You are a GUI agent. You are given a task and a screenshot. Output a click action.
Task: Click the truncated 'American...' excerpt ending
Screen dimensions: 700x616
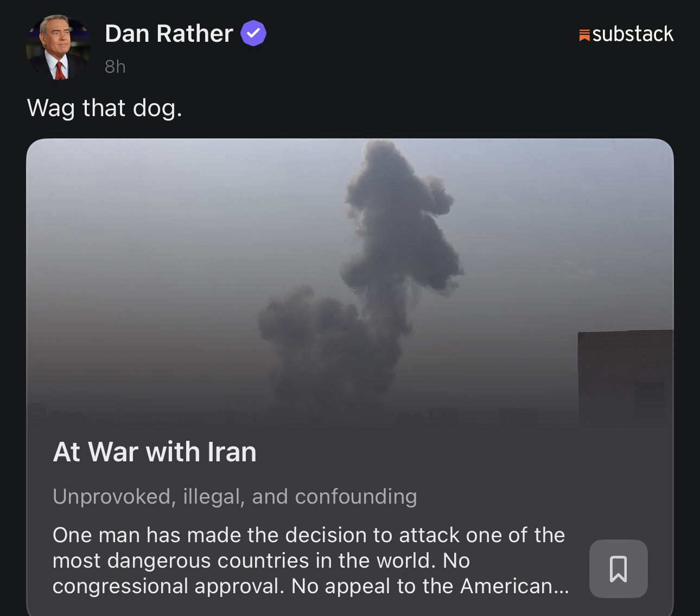515,586
